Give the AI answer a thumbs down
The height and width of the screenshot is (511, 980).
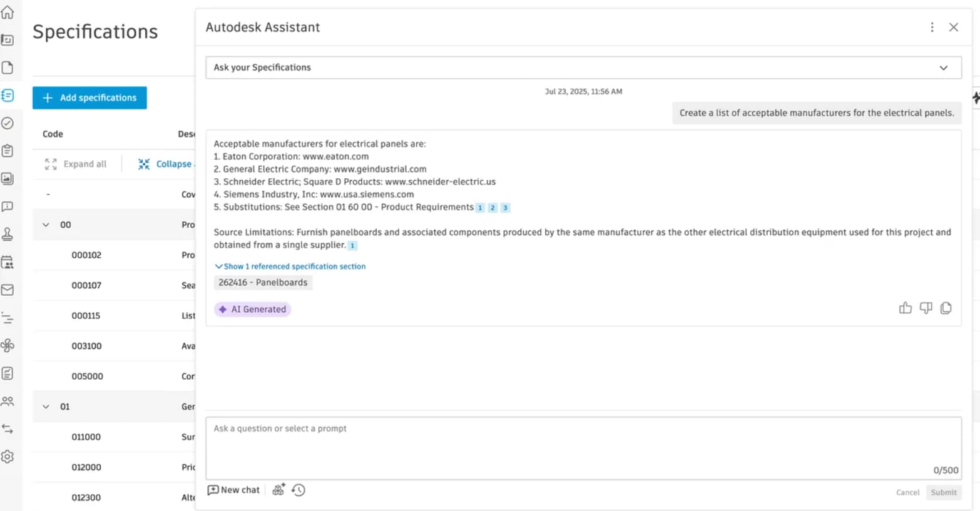tap(926, 308)
